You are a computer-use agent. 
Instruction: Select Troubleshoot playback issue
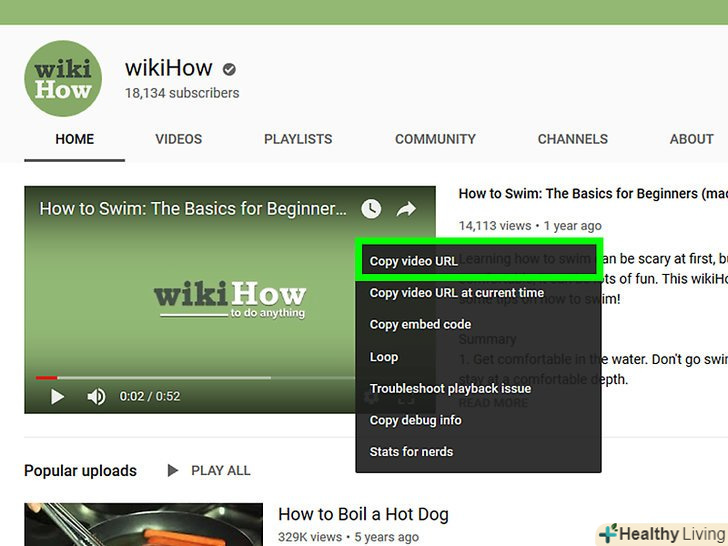click(x=478, y=388)
